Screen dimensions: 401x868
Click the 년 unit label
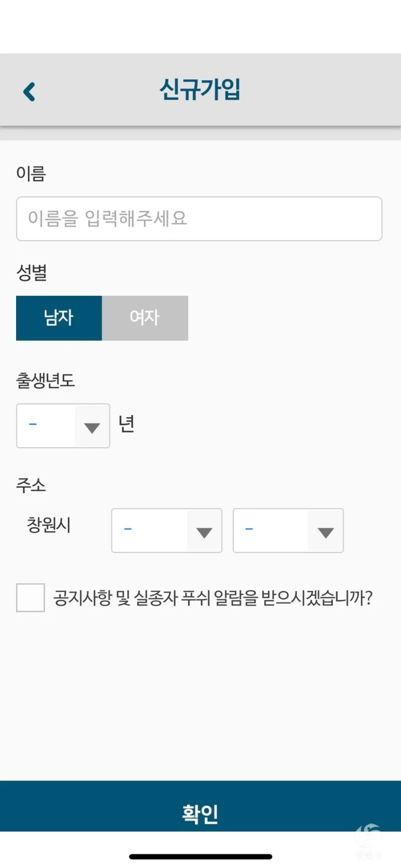[126, 424]
